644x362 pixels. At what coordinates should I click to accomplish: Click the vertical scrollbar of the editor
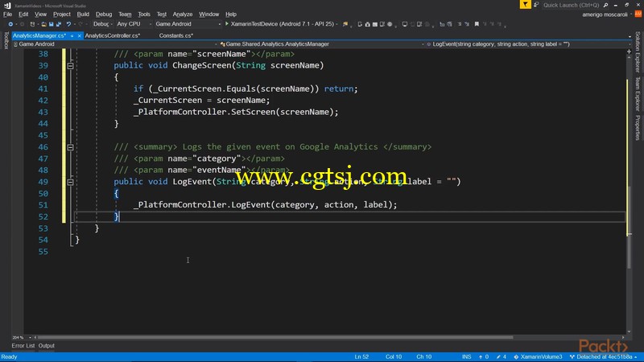629,227
